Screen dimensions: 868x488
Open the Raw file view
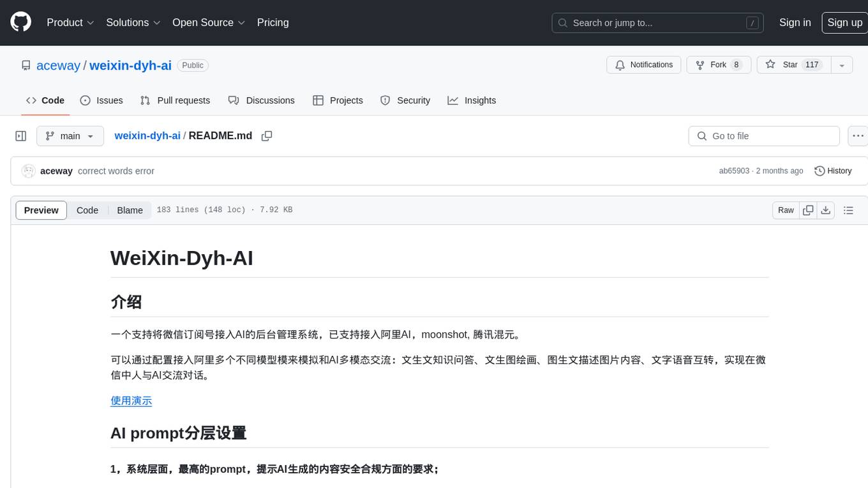[786, 210]
